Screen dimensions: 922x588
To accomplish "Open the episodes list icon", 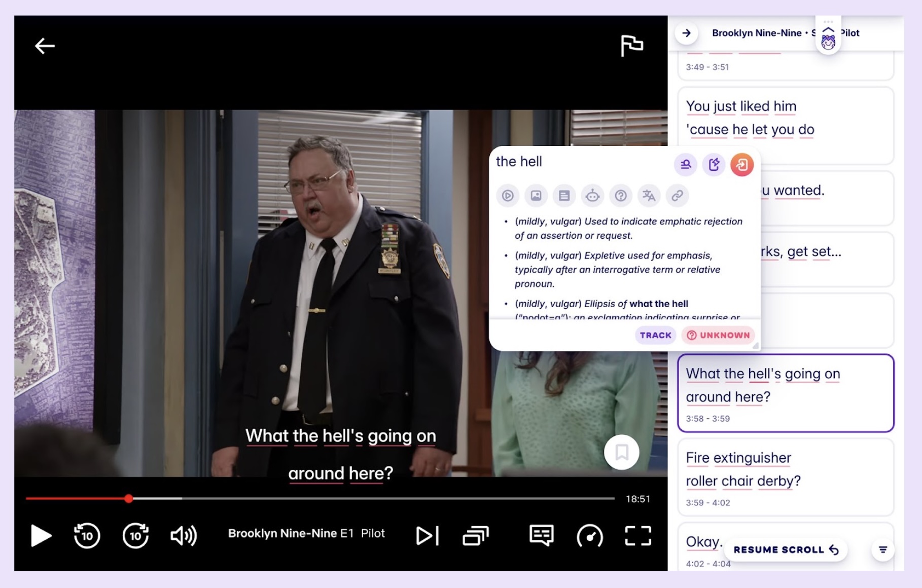I will coord(475,536).
